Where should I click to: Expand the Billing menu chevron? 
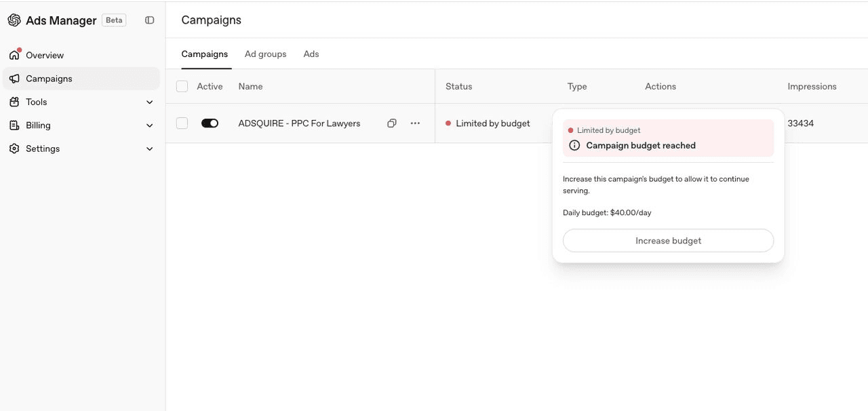[x=150, y=125]
